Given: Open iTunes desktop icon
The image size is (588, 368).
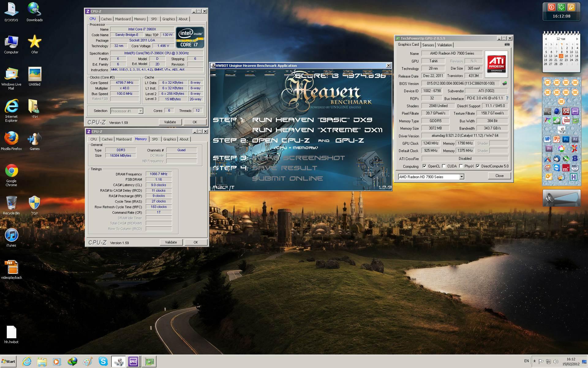Looking at the screenshot, I should (11, 238).
